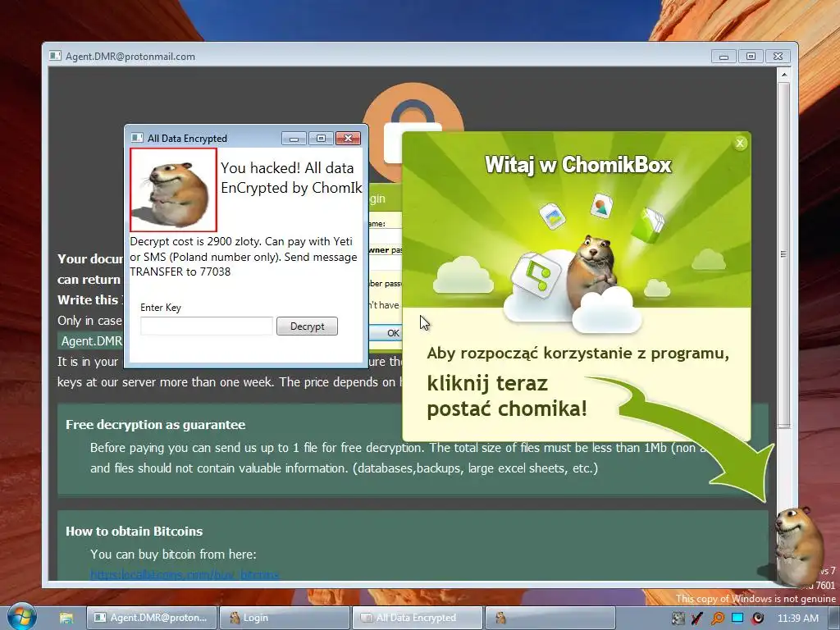Image resolution: width=840 pixels, height=630 pixels.
Task: Click the 'Aby rozpocząć korzystanie z programu,' text
Action: [x=578, y=354]
